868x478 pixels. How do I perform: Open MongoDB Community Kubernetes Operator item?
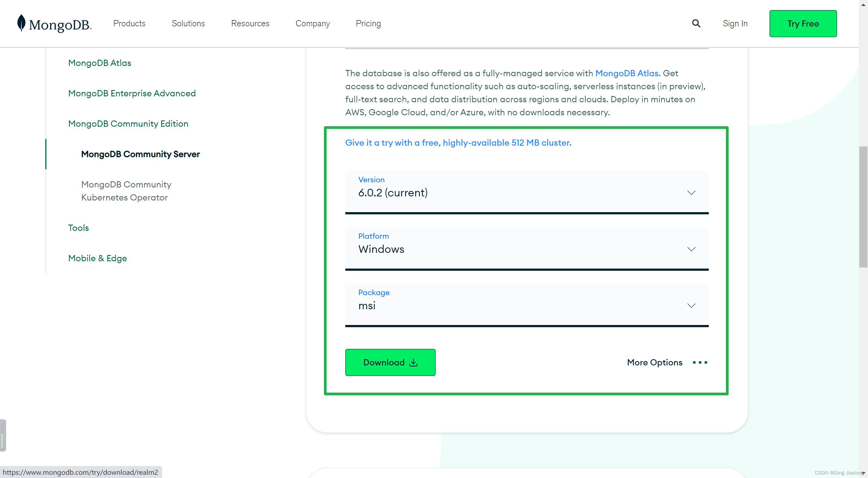[x=126, y=191]
